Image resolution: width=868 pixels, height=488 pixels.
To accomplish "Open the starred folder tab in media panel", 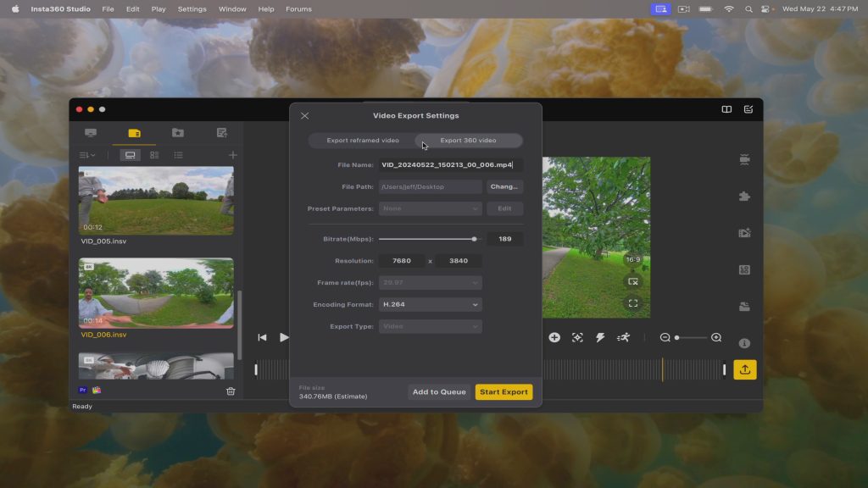I will [x=178, y=133].
